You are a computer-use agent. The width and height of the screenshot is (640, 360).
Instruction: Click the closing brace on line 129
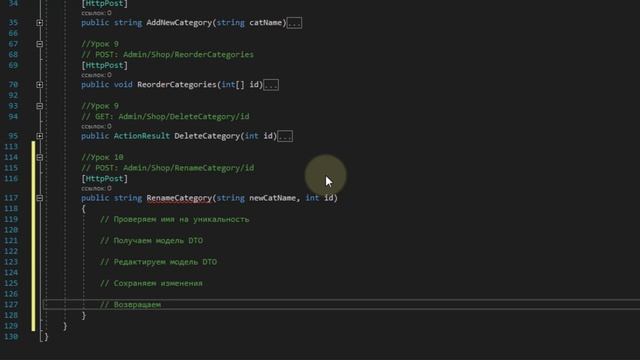coord(65,326)
